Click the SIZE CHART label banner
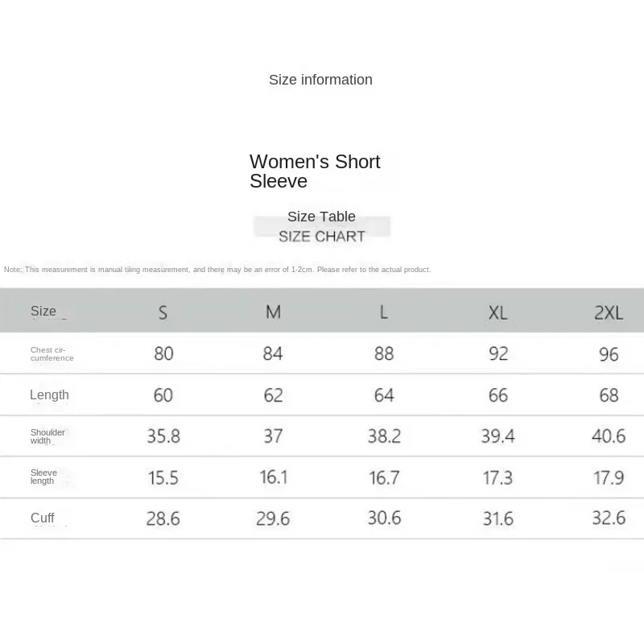The image size is (644, 644). [x=322, y=237]
